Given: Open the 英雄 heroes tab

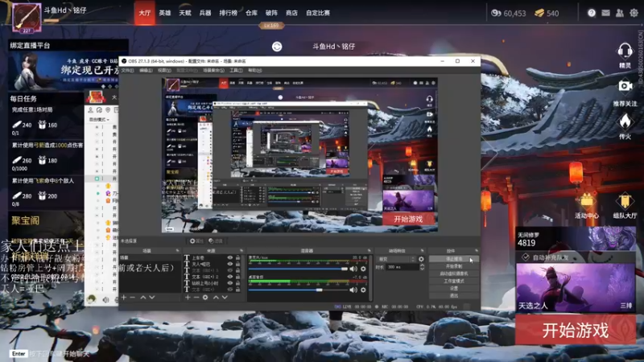Looking at the screenshot, I should [x=165, y=13].
